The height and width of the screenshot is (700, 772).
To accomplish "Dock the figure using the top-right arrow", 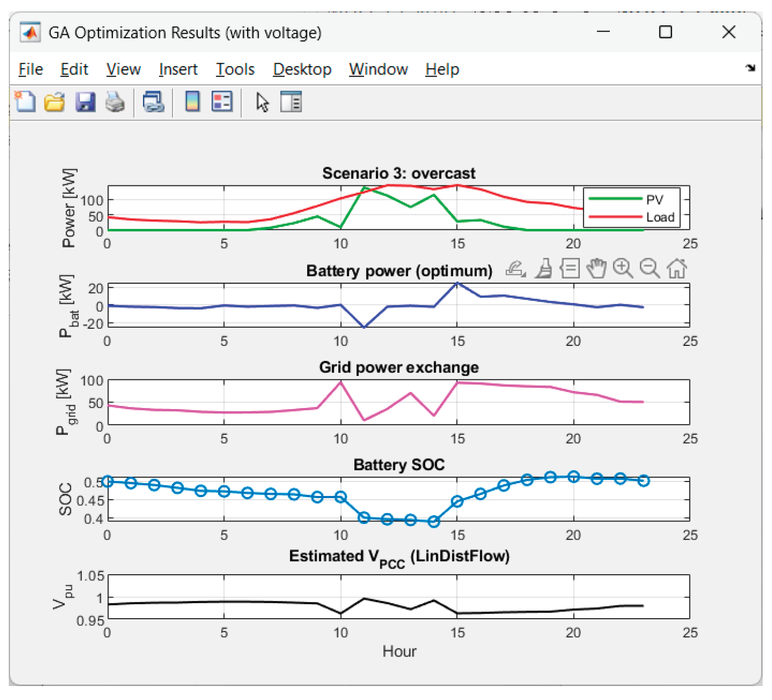I will (750, 68).
